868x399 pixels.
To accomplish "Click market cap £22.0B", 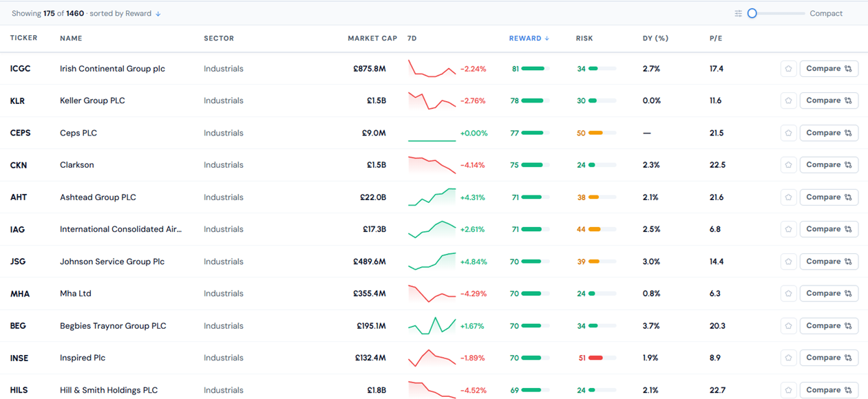I will point(373,197).
